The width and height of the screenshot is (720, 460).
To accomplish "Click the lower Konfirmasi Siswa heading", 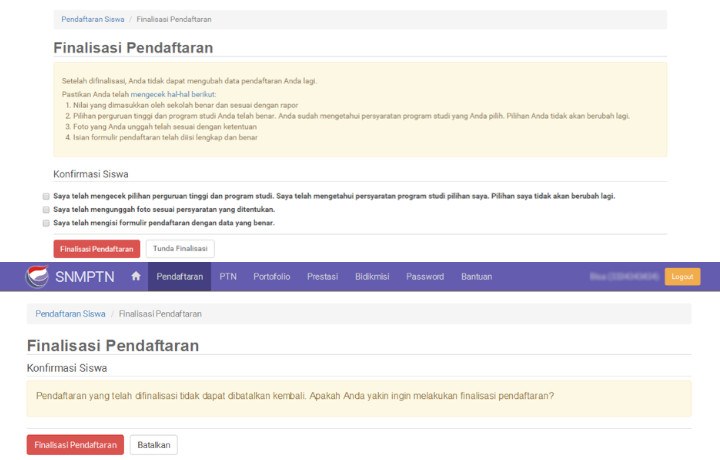I will coord(67,368).
